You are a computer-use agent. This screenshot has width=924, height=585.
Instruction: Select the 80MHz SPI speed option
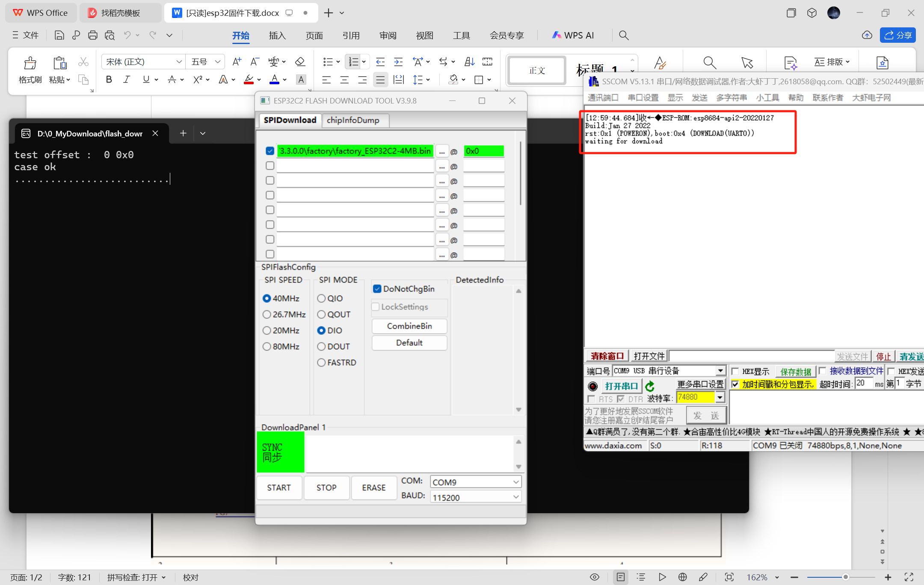click(267, 346)
